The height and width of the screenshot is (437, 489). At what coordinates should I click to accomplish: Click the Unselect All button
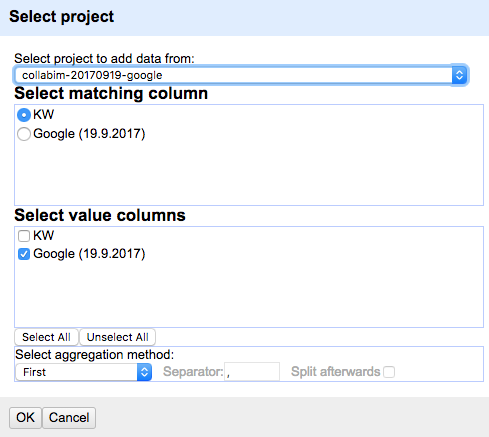118,337
